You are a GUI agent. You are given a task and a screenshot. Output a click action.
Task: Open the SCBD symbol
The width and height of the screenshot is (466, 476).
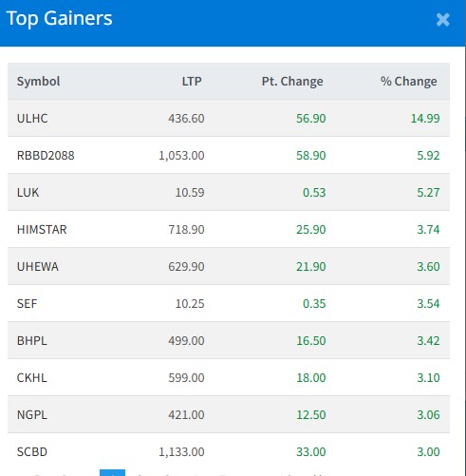point(32,452)
